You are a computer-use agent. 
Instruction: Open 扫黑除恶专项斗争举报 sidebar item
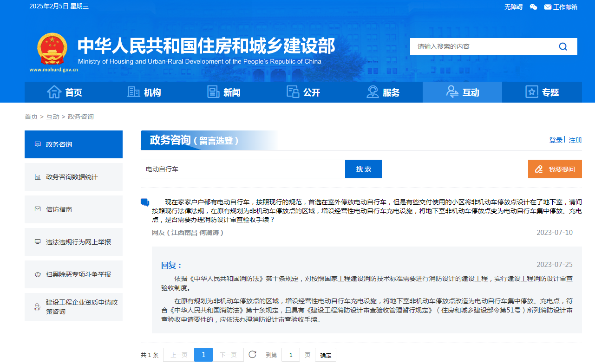(73, 274)
